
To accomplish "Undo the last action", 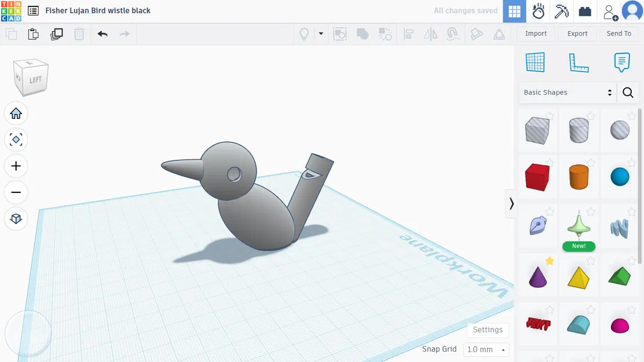I will [103, 34].
